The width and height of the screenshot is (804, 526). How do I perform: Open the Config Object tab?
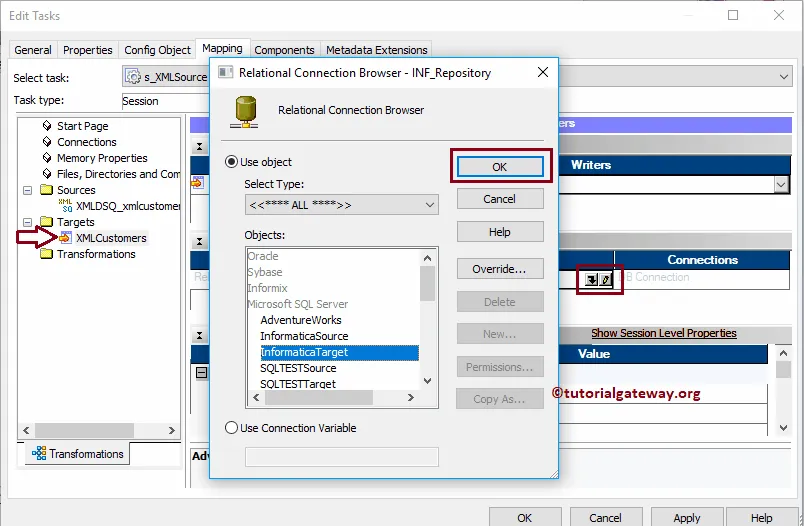tap(157, 50)
